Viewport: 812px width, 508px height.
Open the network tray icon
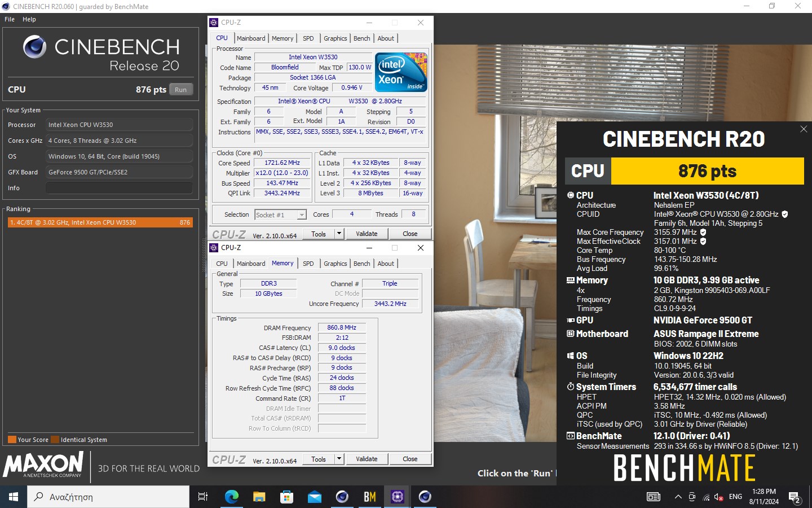pos(706,497)
